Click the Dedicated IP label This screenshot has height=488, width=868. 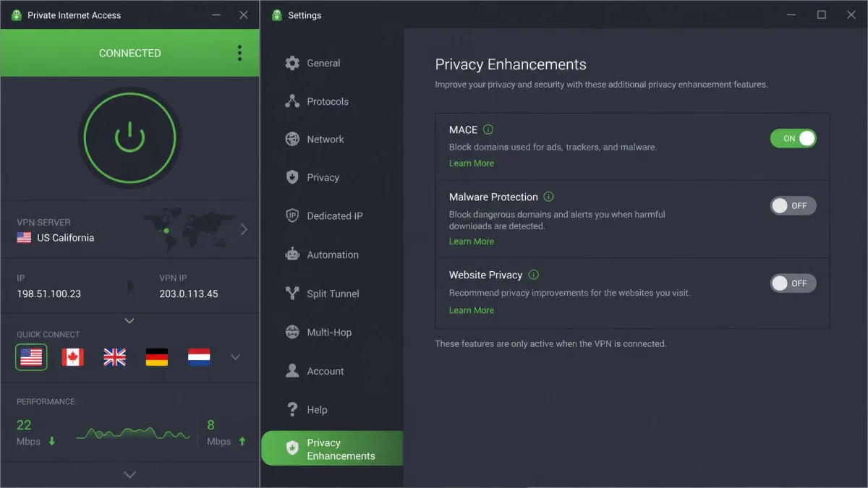click(x=335, y=215)
